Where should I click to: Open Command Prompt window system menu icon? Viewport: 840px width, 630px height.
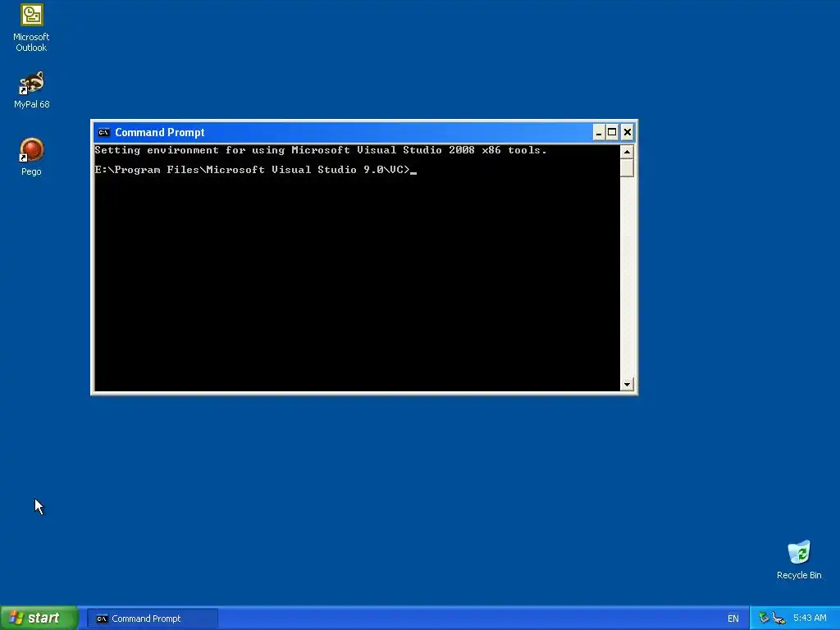click(104, 132)
